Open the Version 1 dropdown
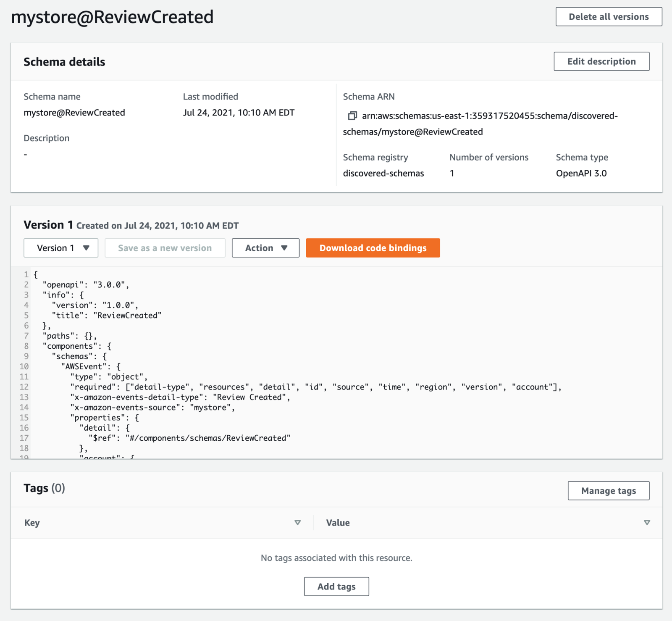Screen dimensions: 672x621 [x=61, y=248]
